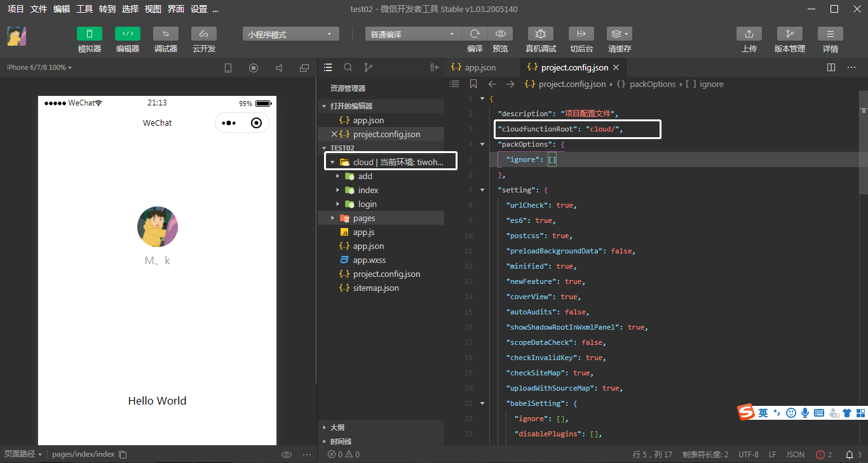The image size is (868, 463).
Task: Open the source control branch icon
Action: (x=368, y=67)
